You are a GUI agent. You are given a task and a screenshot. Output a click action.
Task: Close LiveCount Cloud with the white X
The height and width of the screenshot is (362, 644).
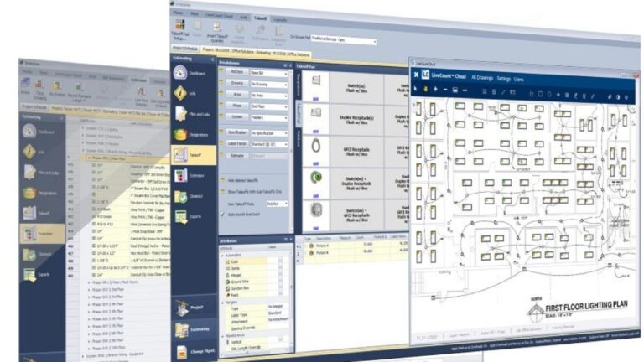point(416,75)
